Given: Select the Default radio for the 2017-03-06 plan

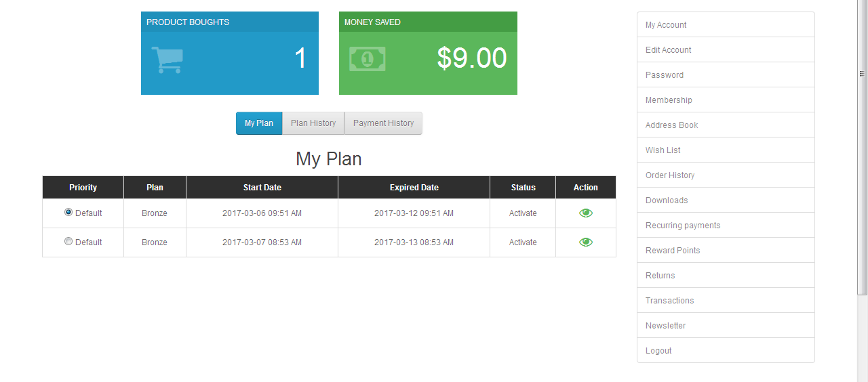Looking at the screenshot, I should click(x=68, y=212).
